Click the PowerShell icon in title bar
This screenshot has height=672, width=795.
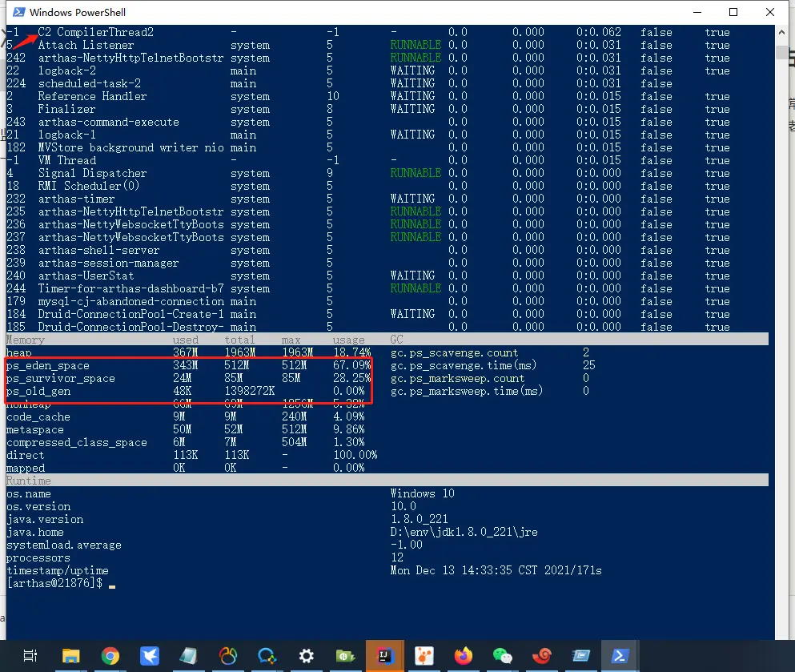(x=19, y=12)
